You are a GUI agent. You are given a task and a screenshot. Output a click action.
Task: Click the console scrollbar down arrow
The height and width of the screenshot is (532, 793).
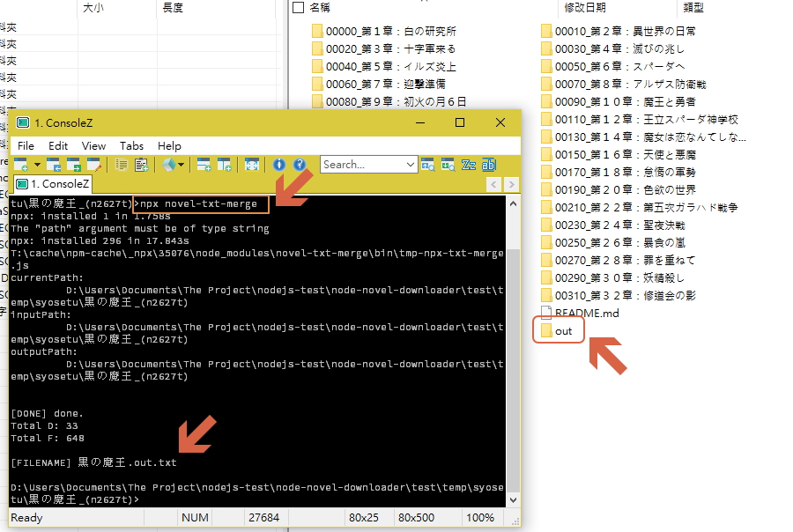(x=513, y=500)
